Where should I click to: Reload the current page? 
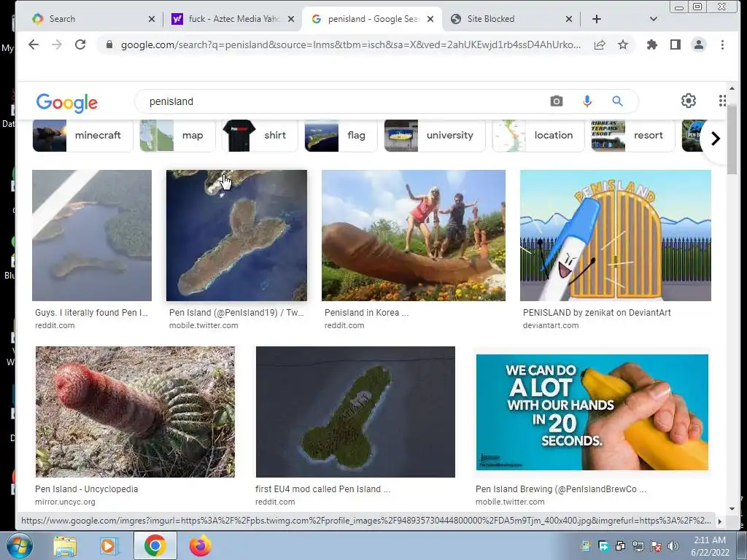point(80,44)
